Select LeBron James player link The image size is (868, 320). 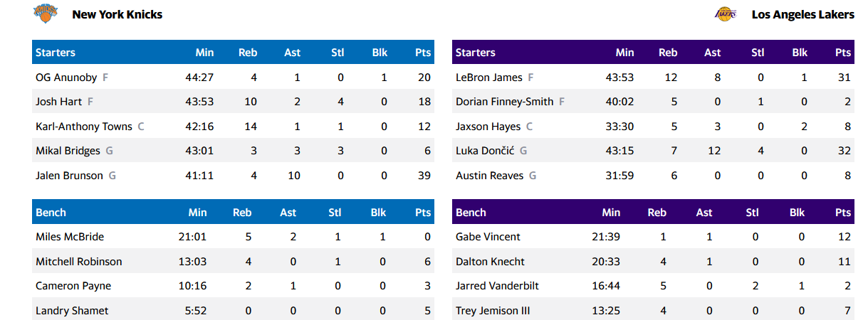[488, 77]
